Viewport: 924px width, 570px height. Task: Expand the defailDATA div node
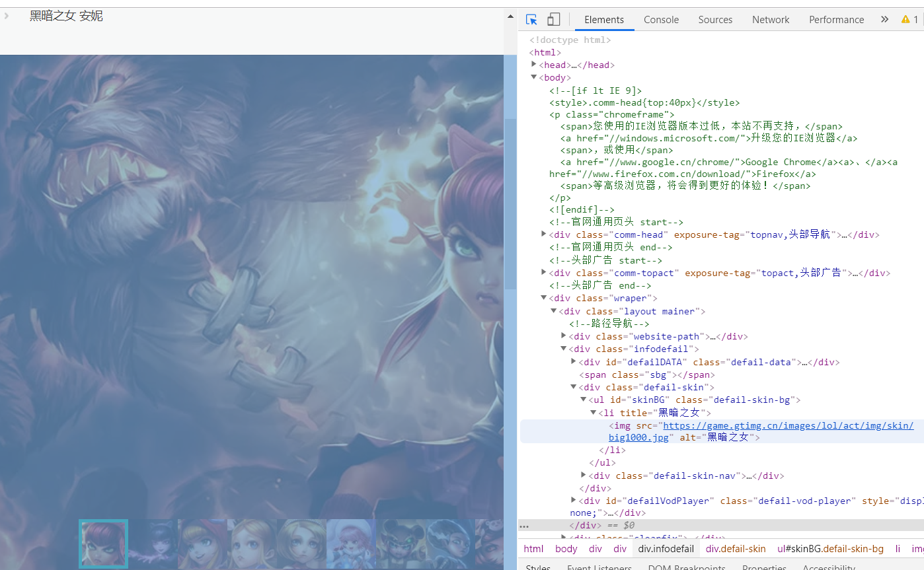point(573,361)
